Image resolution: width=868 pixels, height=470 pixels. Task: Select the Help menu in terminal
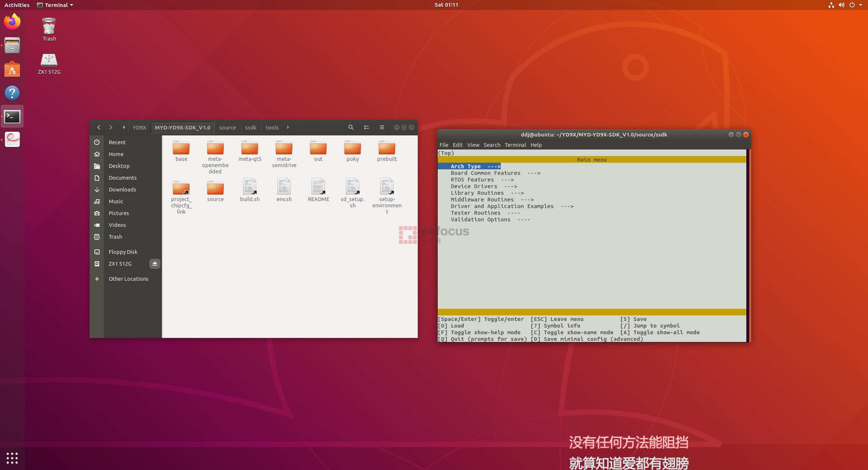click(x=535, y=145)
